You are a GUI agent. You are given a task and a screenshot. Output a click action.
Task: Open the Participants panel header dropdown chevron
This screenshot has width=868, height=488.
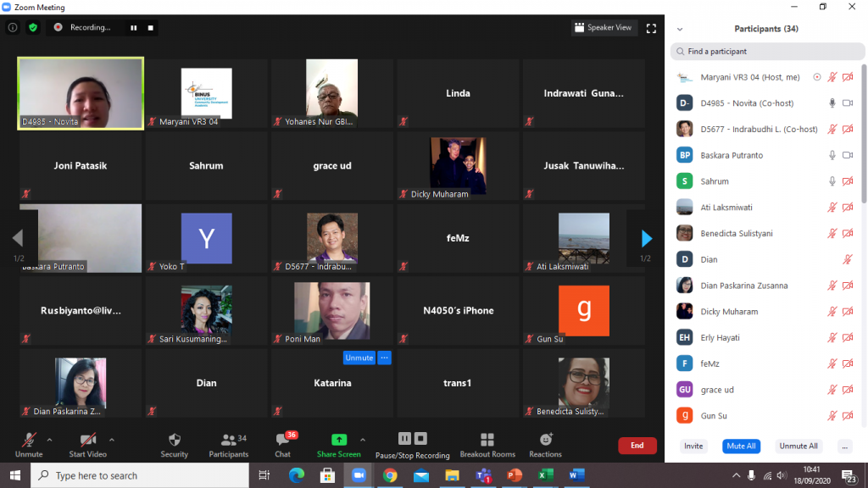[x=680, y=29]
